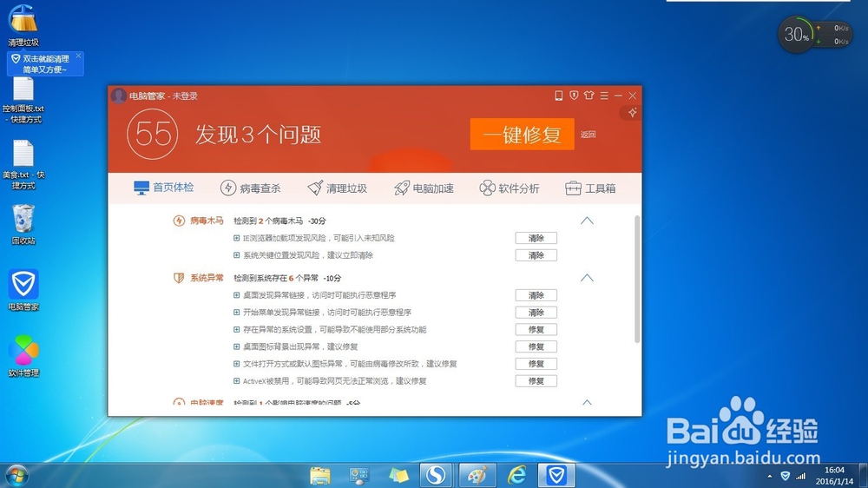Screen dimensions: 868x488
Task: Click the 一键修复 button
Action: pyautogui.click(x=522, y=134)
